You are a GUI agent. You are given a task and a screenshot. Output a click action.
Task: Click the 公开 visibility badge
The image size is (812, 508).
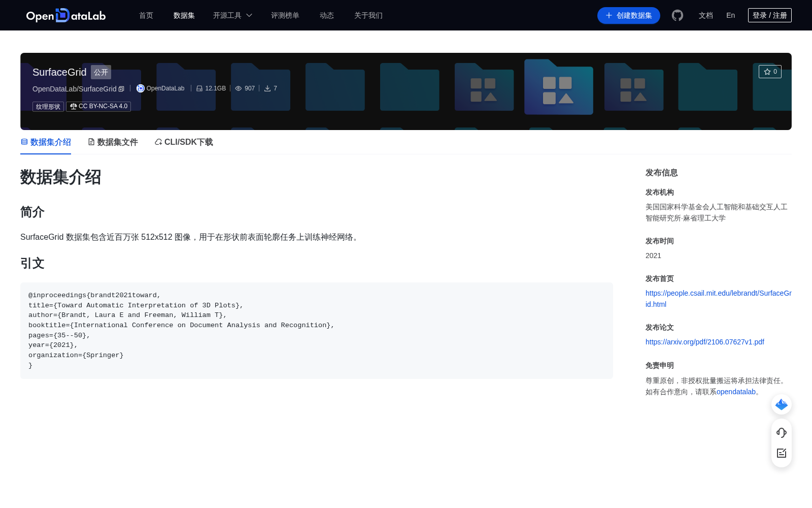tap(101, 72)
